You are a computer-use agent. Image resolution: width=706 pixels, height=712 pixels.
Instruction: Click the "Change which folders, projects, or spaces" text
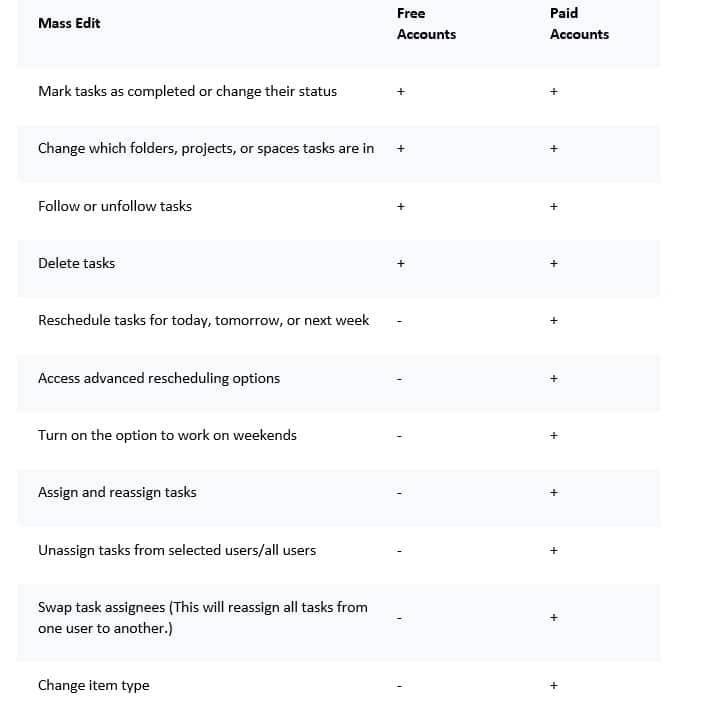click(205, 148)
